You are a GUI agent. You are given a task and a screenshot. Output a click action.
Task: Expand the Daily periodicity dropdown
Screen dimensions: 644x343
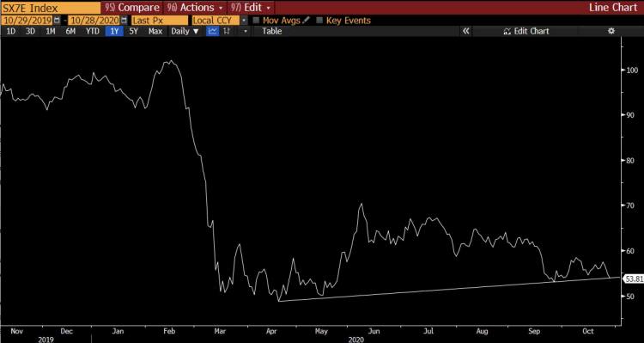pyautogui.click(x=185, y=31)
